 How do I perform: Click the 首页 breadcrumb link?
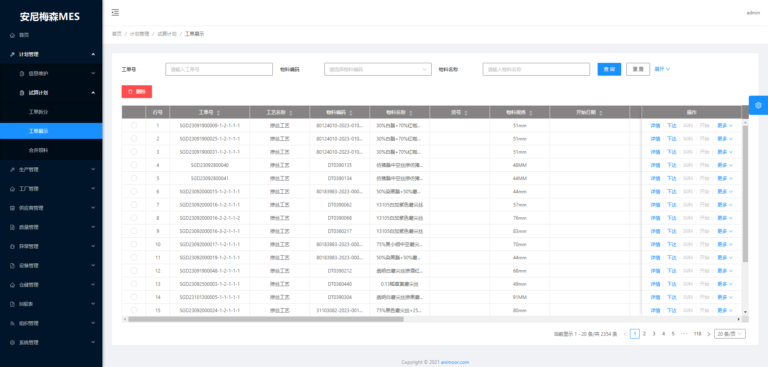pyautogui.click(x=117, y=34)
